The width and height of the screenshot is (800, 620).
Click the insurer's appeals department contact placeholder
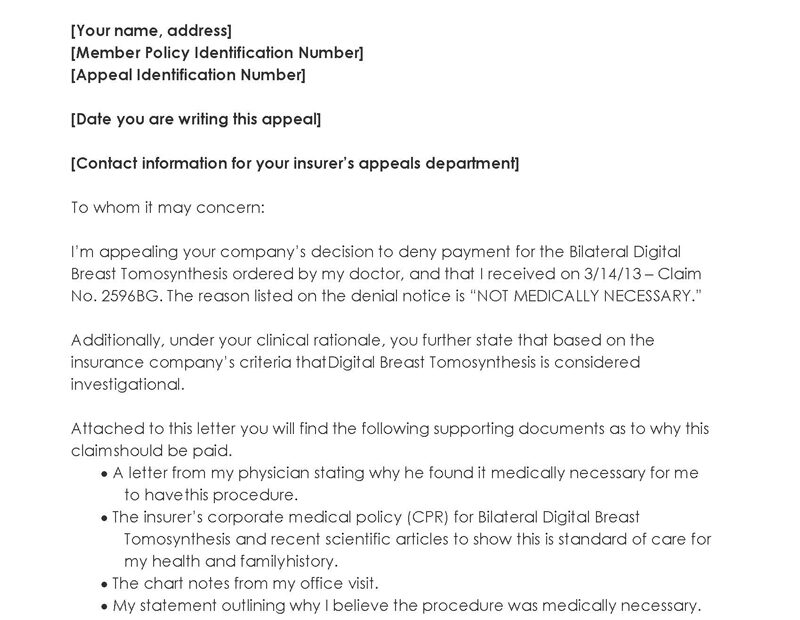pos(295,163)
